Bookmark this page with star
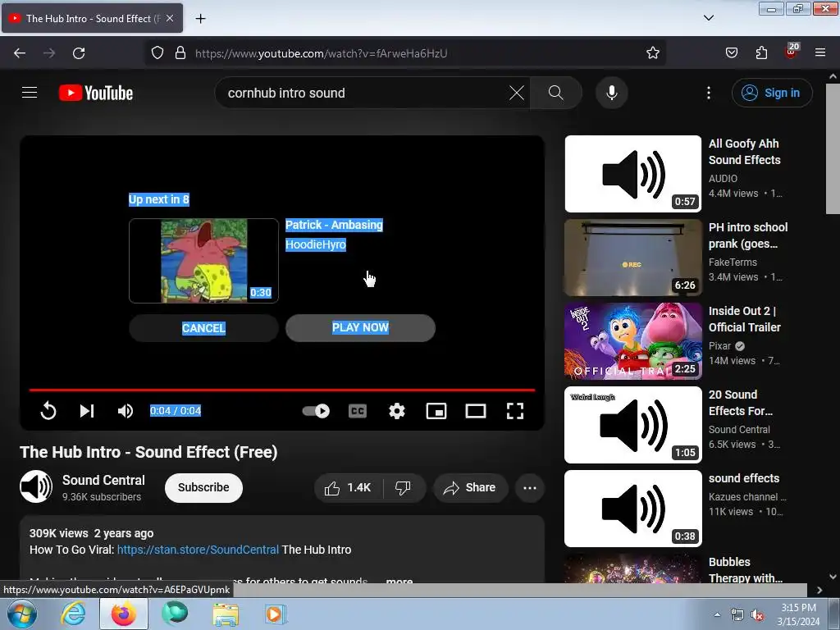Viewport: 840px width, 630px height. pos(652,53)
